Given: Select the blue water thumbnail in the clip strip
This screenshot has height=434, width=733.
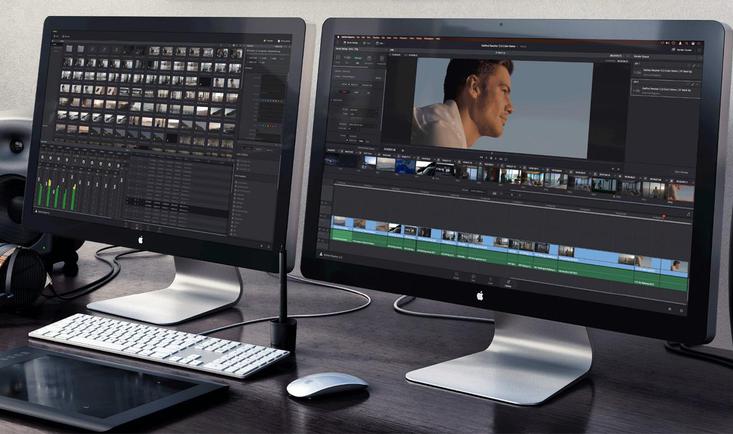Looking at the screenshot, I should [x=405, y=166].
